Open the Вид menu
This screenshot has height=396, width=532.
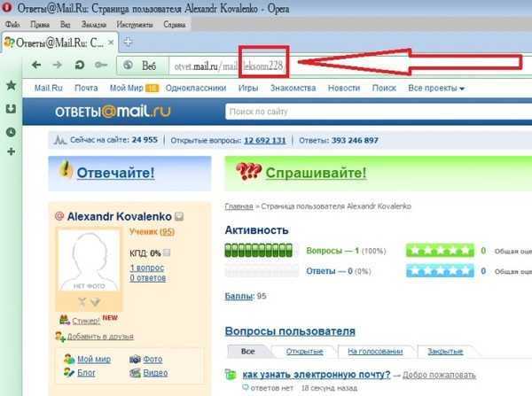point(65,25)
